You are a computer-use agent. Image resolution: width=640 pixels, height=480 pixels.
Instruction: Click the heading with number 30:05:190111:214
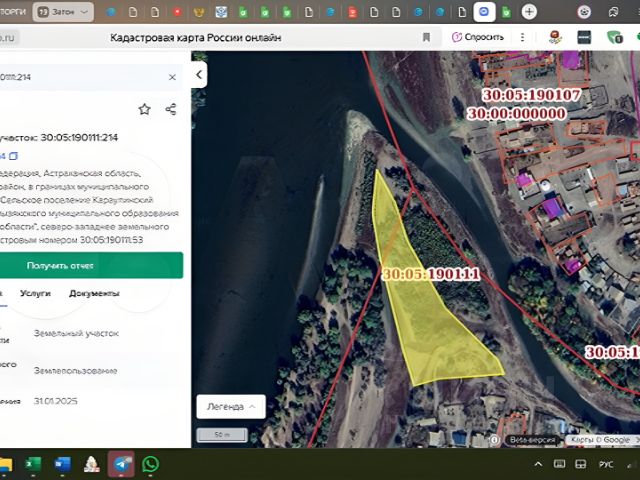pyautogui.click(x=59, y=138)
